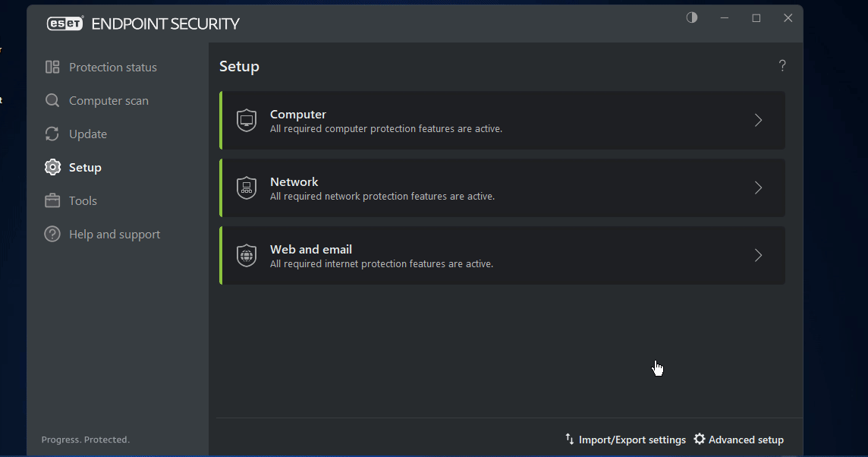
Task: Toggle the dark/light contrast mode icon
Action: 692,17
